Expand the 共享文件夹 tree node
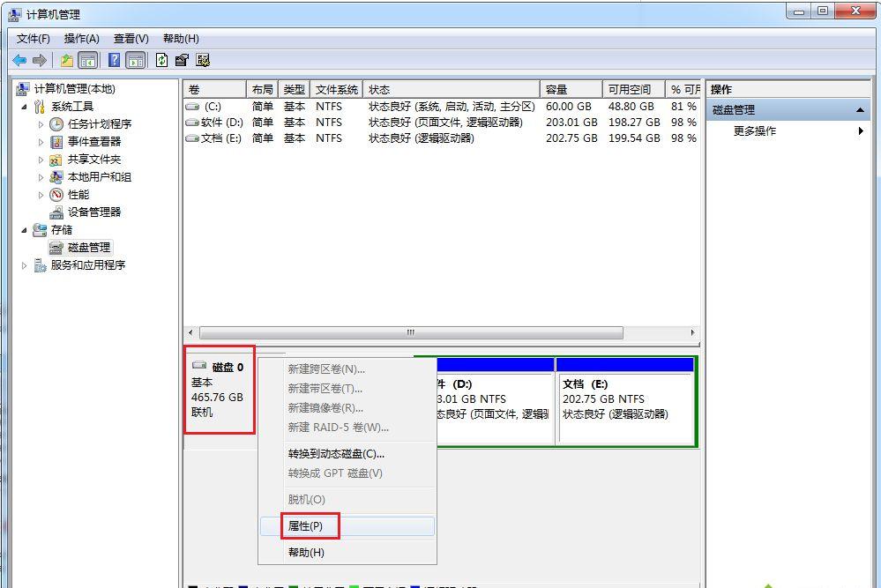This screenshot has height=588, width=881. pyautogui.click(x=41, y=160)
